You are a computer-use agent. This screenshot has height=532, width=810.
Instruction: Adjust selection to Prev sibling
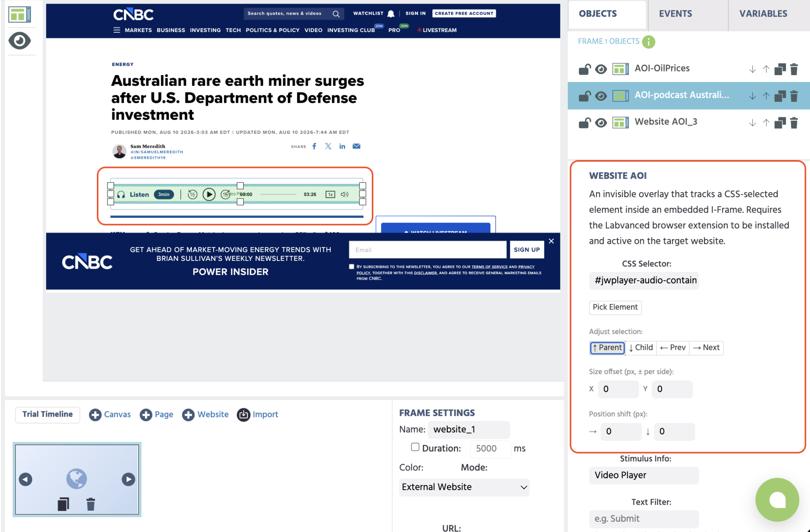673,348
